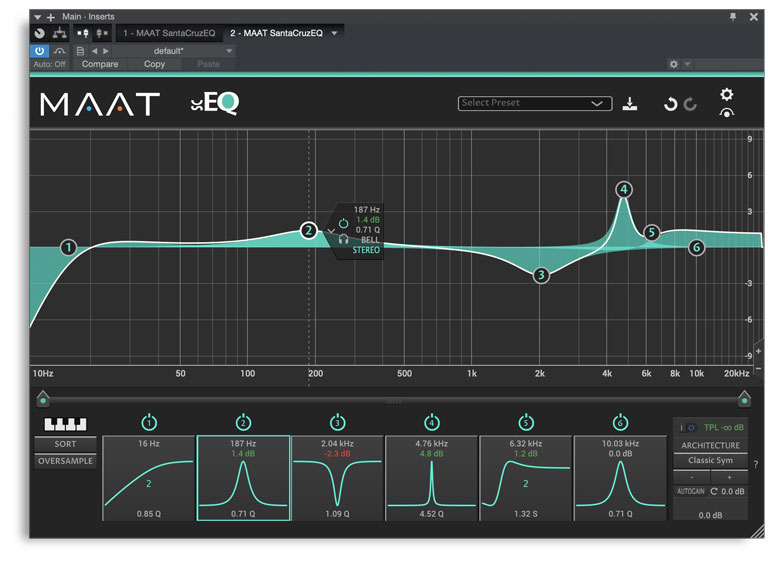This screenshot has height=562, width=768.
Task: Toggle the band 5 power button
Action: tap(526, 422)
